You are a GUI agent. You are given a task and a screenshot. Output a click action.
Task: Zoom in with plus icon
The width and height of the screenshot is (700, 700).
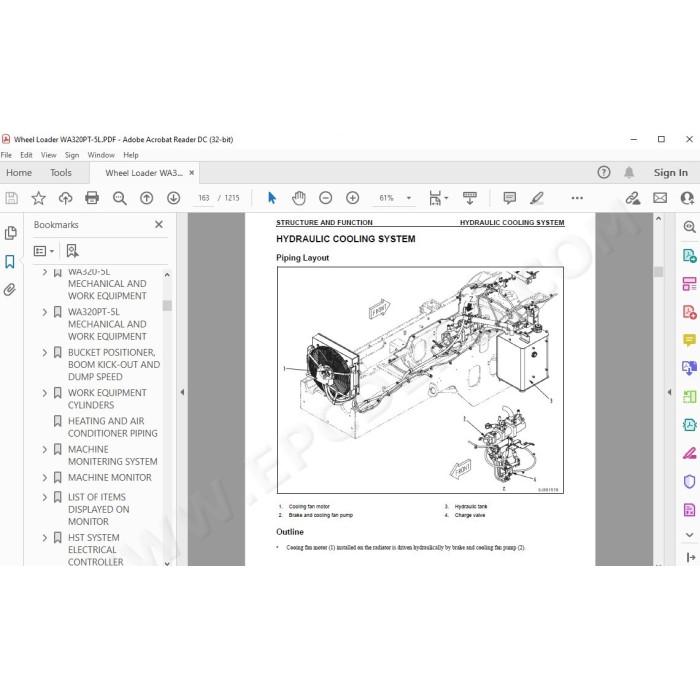(353, 198)
